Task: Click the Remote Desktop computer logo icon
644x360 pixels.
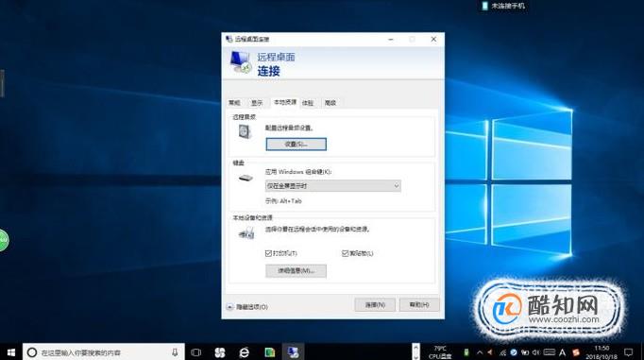Action: point(240,62)
